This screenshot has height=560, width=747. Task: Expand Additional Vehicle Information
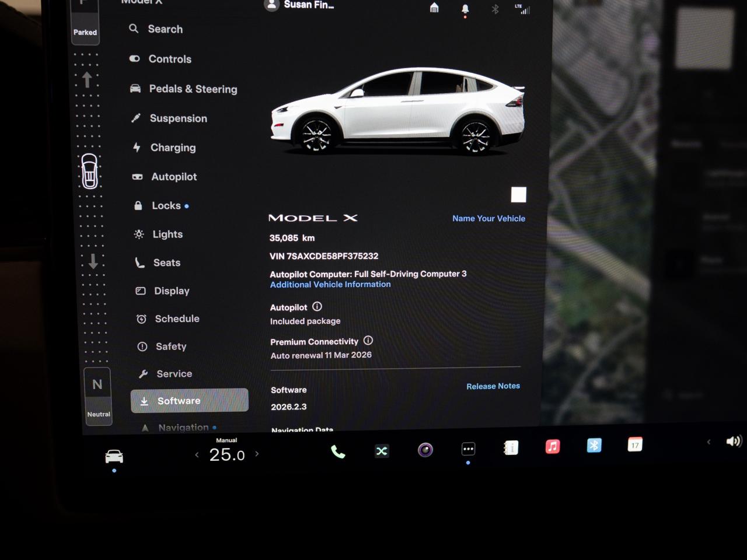pos(330,284)
